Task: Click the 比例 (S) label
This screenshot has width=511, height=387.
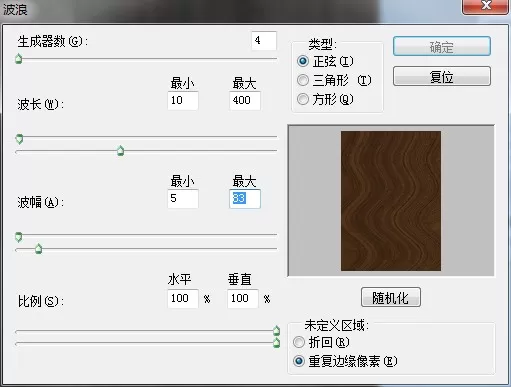Action: point(41,301)
